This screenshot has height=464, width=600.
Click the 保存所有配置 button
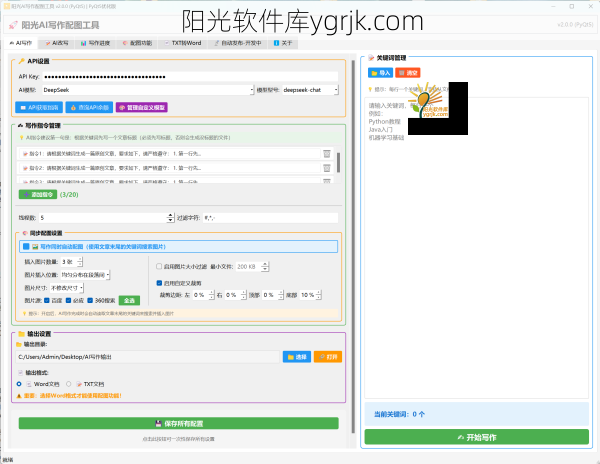pos(179,423)
